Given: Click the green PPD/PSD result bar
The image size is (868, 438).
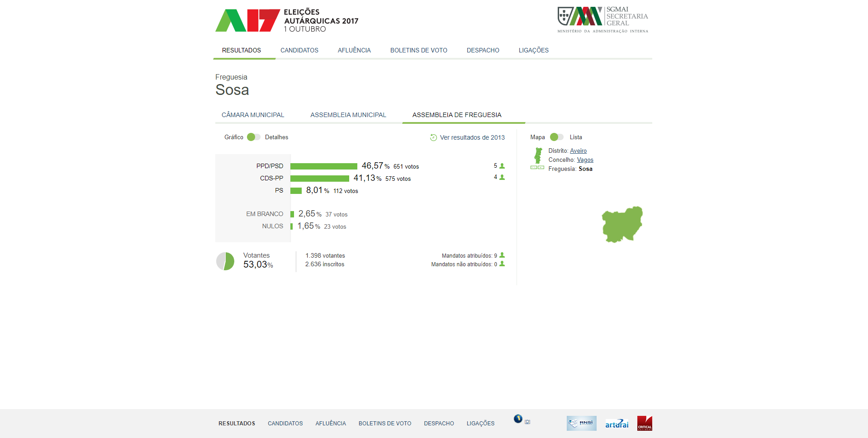Looking at the screenshot, I should coord(323,166).
